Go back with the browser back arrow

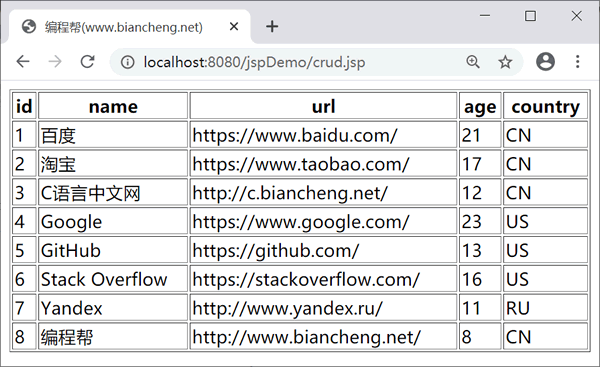click(23, 61)
